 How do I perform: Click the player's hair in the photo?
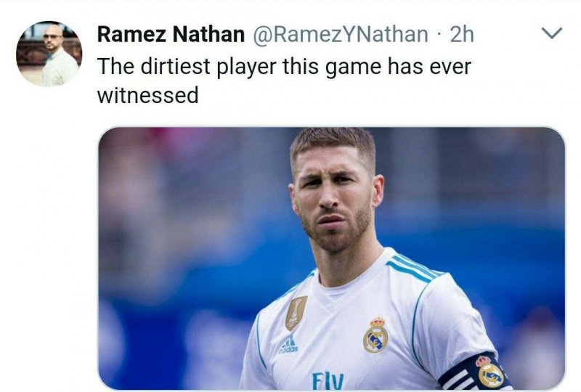(x=333, y=143)
